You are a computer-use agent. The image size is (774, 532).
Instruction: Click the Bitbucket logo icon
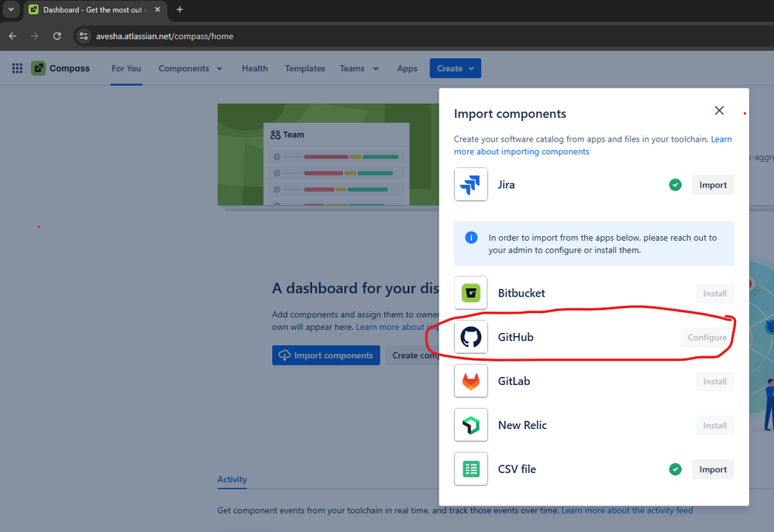coord(470,293)
